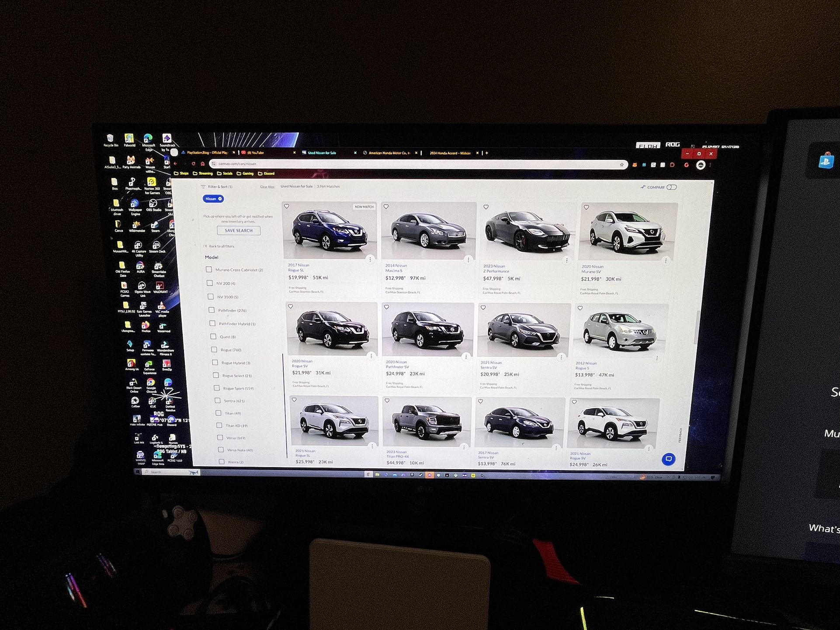Check the Murano Cross Cabriolet (2) checkbox
The width and height of the screenshot is (840, 630).
coord(209,270)
